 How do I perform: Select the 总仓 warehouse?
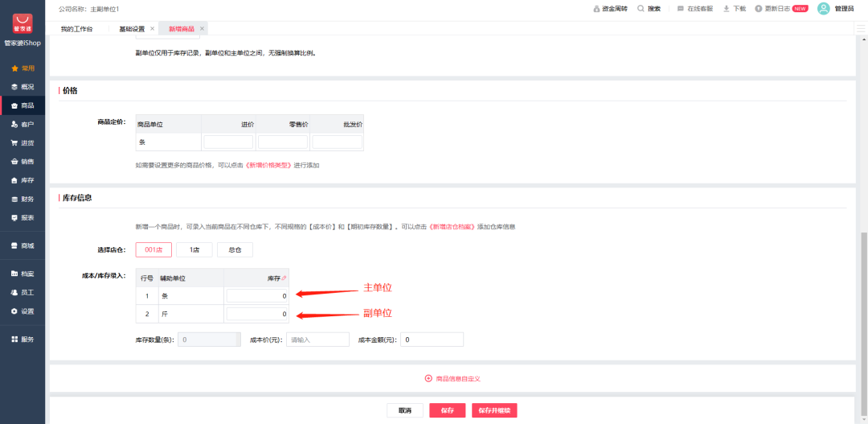[235, 250]
